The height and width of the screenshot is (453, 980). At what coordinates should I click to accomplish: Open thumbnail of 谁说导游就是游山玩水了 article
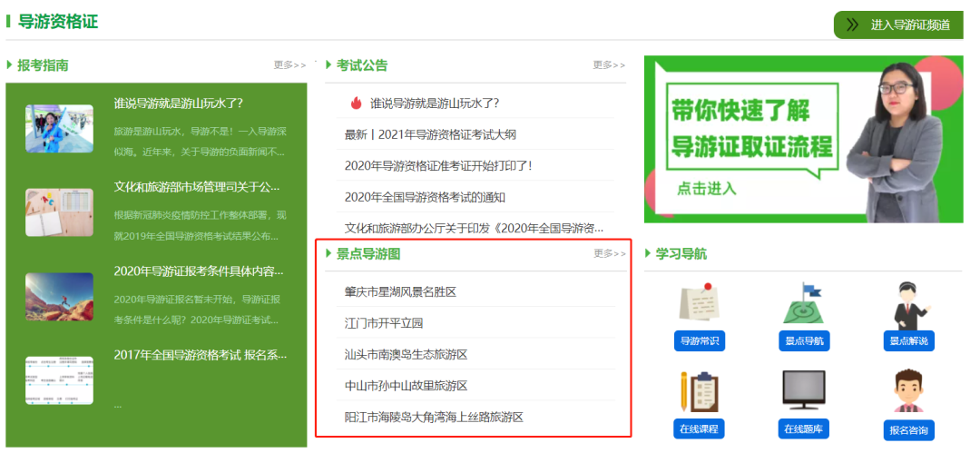[59, 128]
